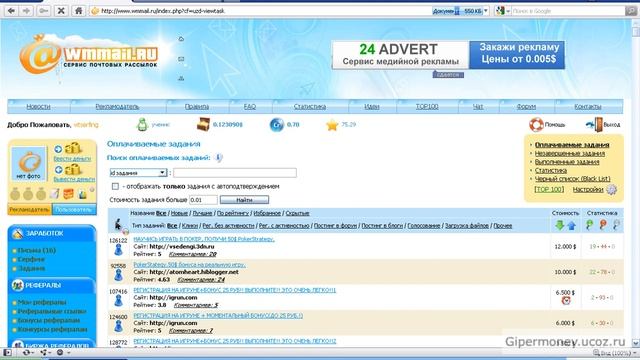The height and width of the screenshot is (360, 640).
Task: Open the address bar document size dropdown
Action: tap(485, 11)
